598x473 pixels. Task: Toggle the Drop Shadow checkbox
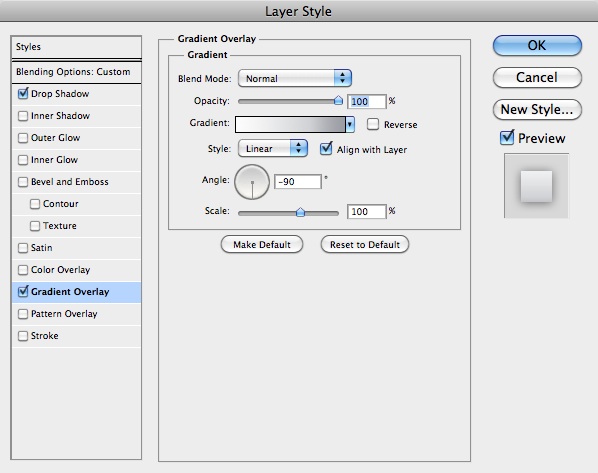23,94
